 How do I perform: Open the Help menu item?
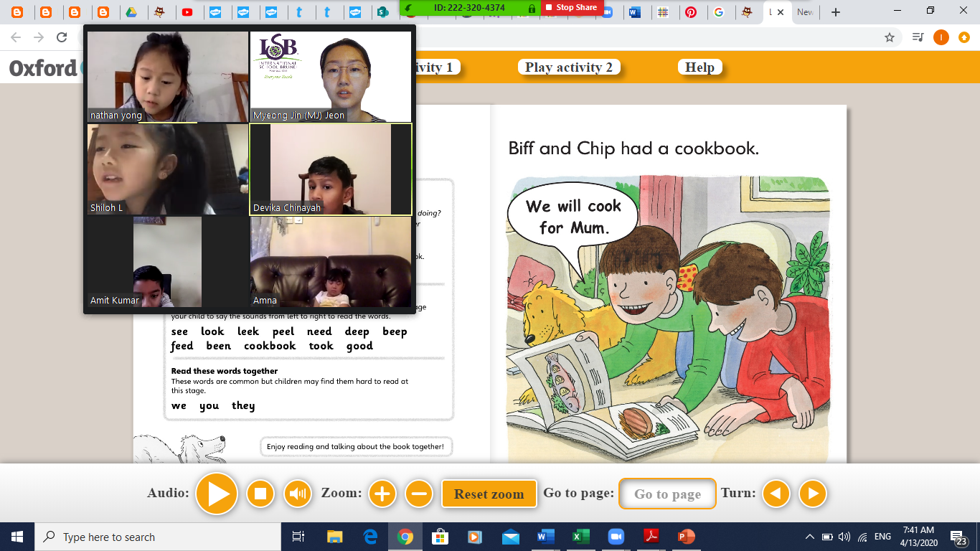pos(699,67)
